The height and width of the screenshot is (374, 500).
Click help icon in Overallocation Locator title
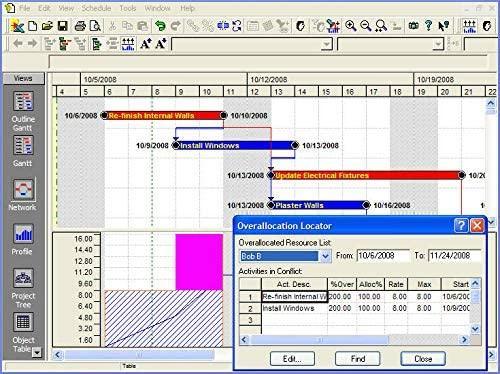click(x=461, y=226)
